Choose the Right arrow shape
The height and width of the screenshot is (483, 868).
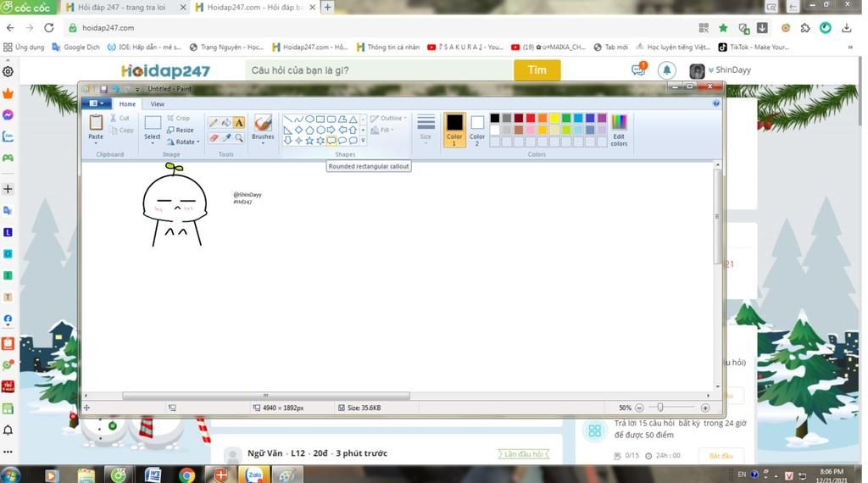coord(331,130)
